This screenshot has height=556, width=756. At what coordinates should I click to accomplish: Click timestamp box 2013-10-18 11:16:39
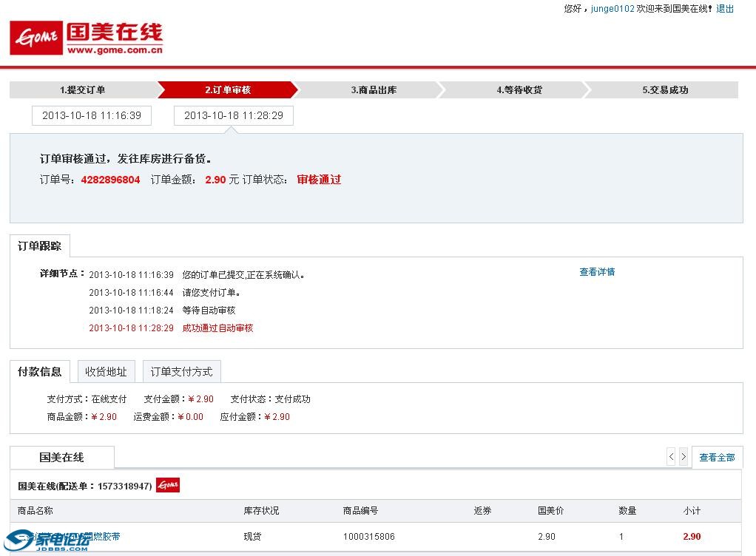(92, 115)
